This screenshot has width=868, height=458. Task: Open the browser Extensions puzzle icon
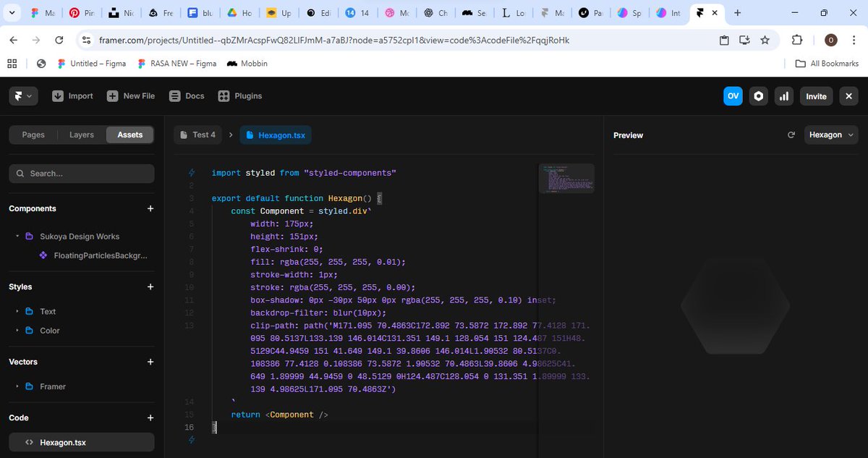click(x=798, y=41)
